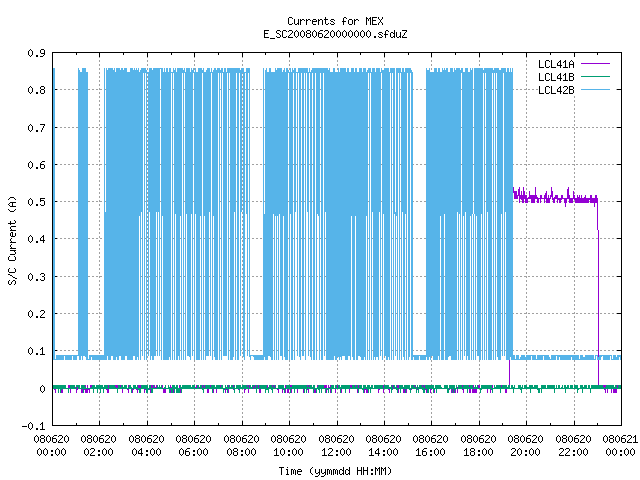Click the LCL41B legend label
This screenshot has height=480, width=640.
(556, 77)
